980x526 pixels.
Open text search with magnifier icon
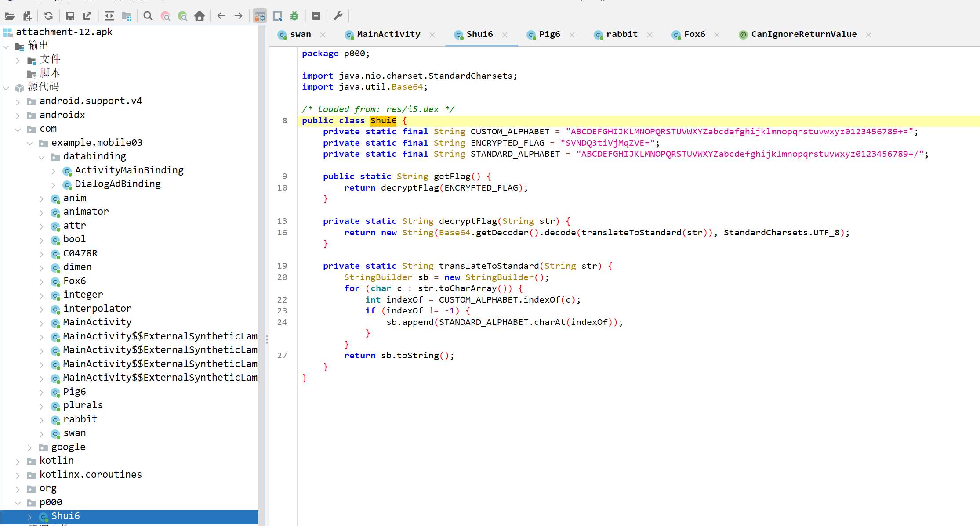click(148, 16)
